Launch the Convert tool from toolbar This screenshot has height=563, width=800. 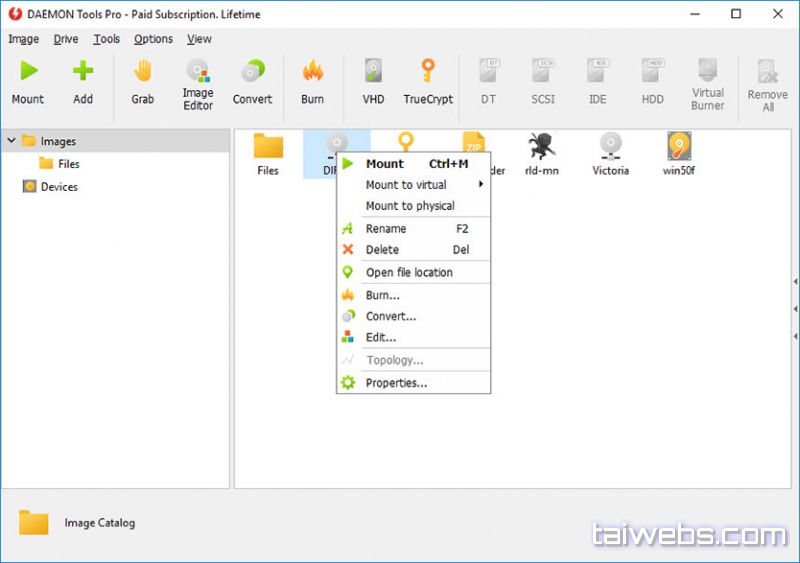point(252,82)
